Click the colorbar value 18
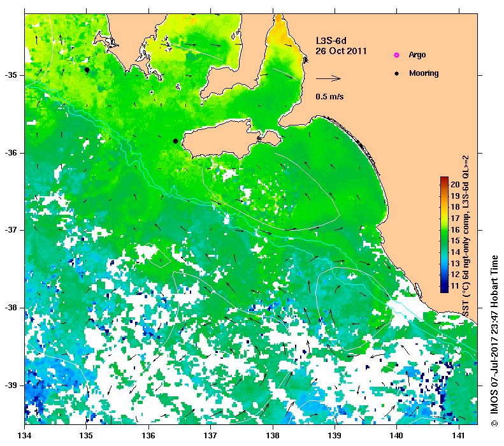The width and height of the screenshot is (504, 446). (x=455, y=207)
